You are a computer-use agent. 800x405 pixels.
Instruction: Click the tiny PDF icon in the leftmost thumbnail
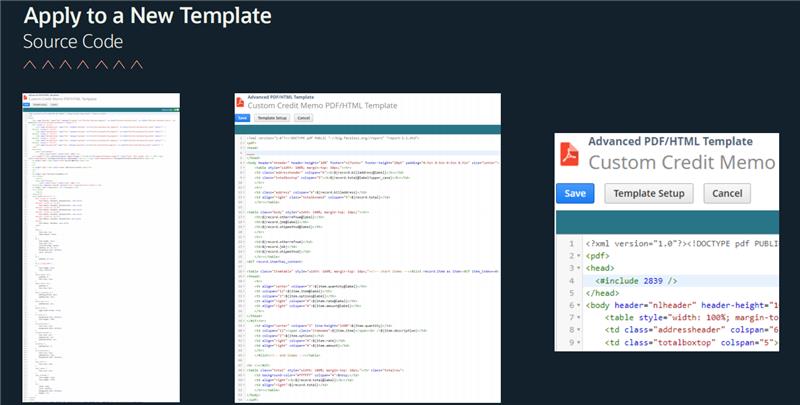click(x=26, y=98)
